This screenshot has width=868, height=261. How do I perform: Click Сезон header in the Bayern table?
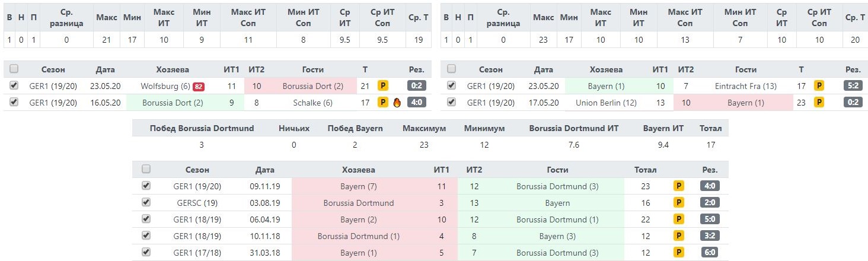click(x=491, y=69)
